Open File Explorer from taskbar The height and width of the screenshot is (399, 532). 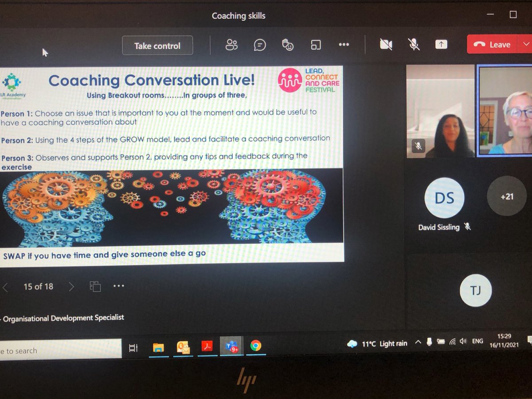[158, 348]
